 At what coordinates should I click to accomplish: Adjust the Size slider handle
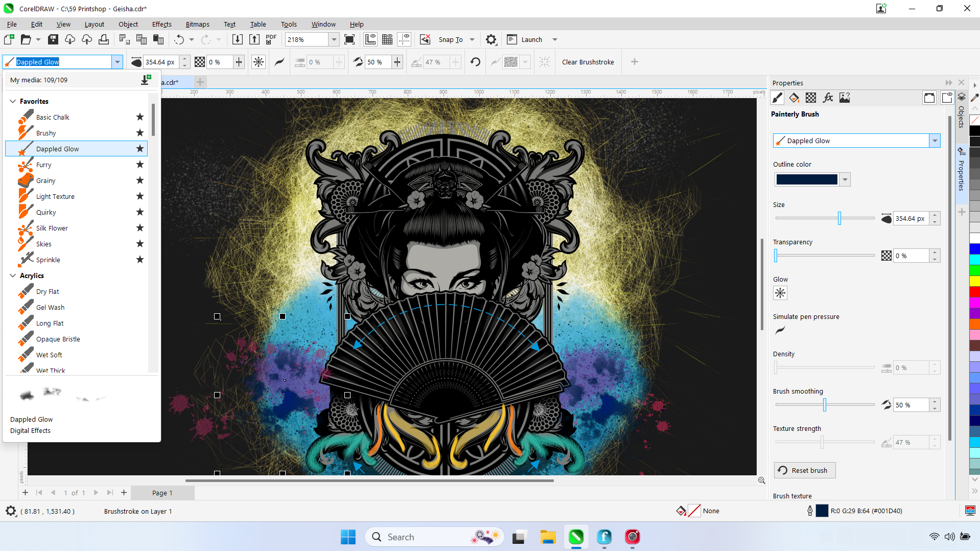839,218
